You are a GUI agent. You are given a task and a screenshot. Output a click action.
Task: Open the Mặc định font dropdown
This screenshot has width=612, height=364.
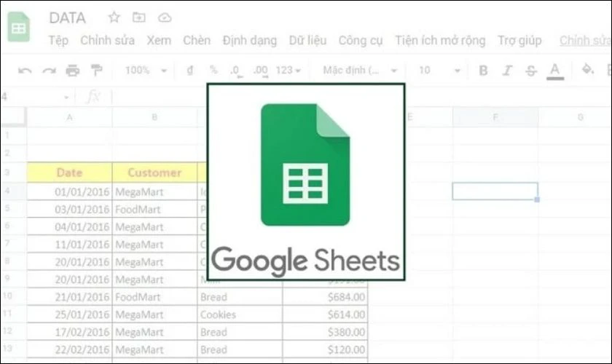tap(360, 70)
